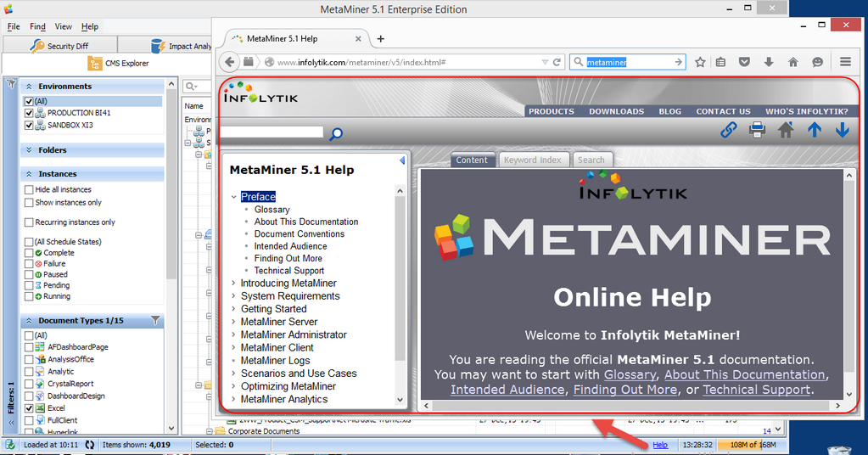Check Recurring instances only
The height and width of the screenshot is (455, 868).
[29, 222]
